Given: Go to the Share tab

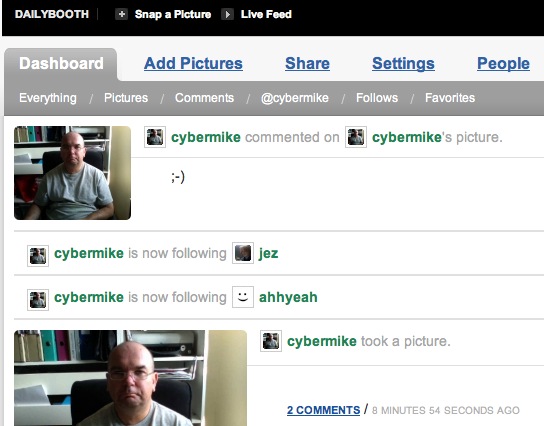Looking at the screenshot, I should tap(307, 63).
